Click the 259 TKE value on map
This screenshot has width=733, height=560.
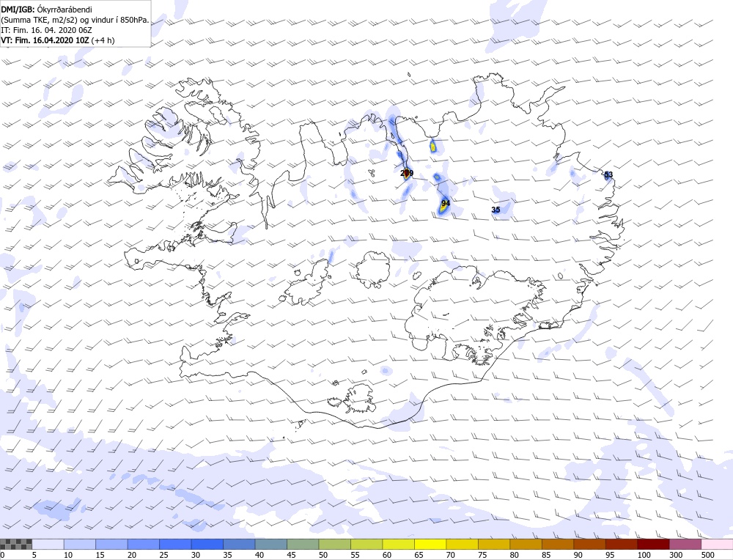coord(407,173)
